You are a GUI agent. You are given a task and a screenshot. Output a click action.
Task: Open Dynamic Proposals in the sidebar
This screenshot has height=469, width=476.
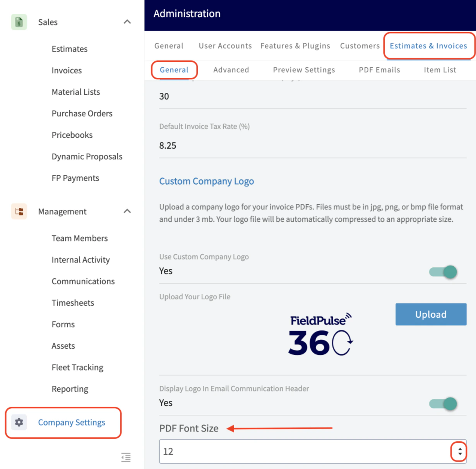click(87, 156)
